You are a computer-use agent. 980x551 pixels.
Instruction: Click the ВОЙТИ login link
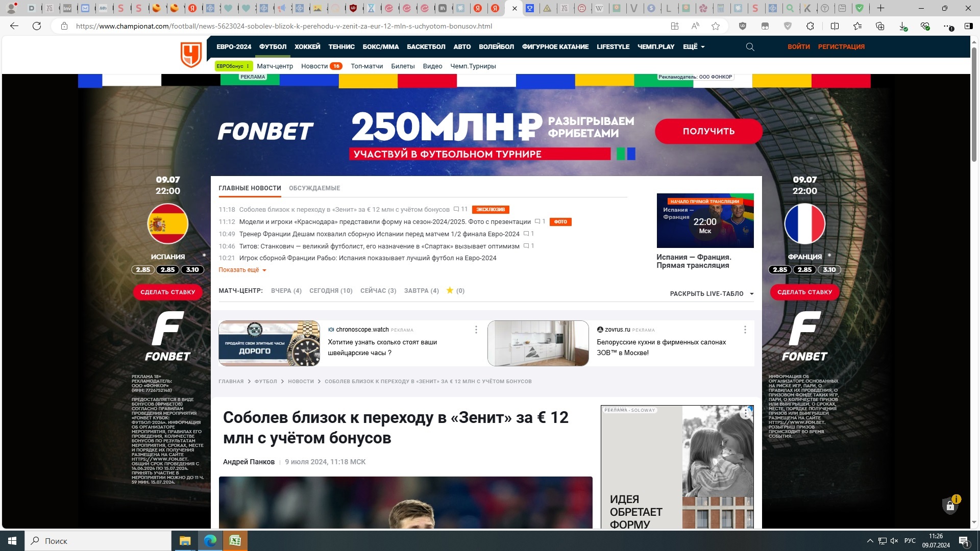coord(798,47)
